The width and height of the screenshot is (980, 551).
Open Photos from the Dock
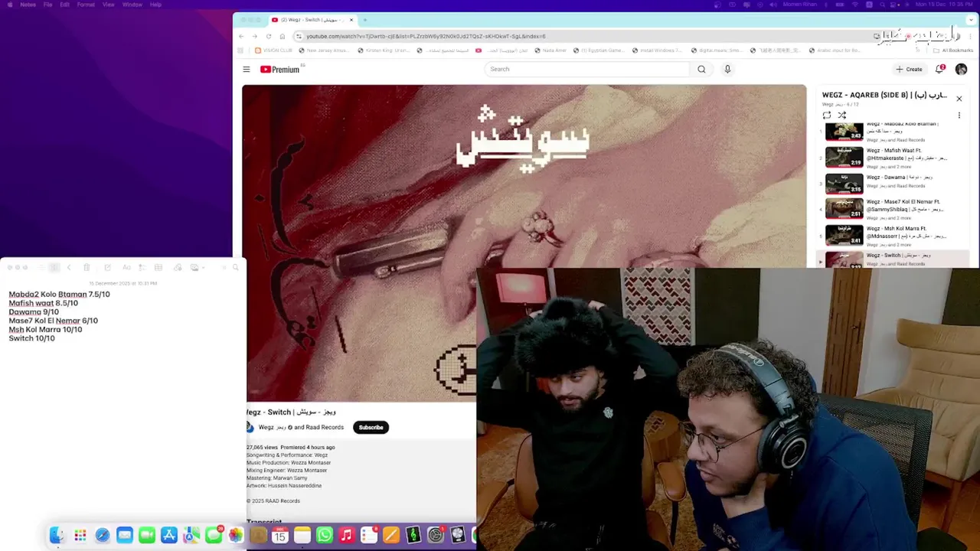[x=236, y=535]
